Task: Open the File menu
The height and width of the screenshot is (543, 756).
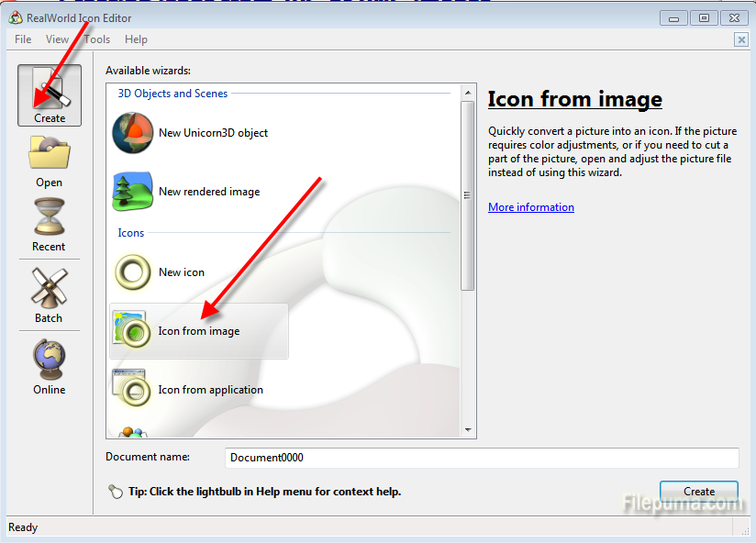Action: pyautogui.click(x=22, y=39)
